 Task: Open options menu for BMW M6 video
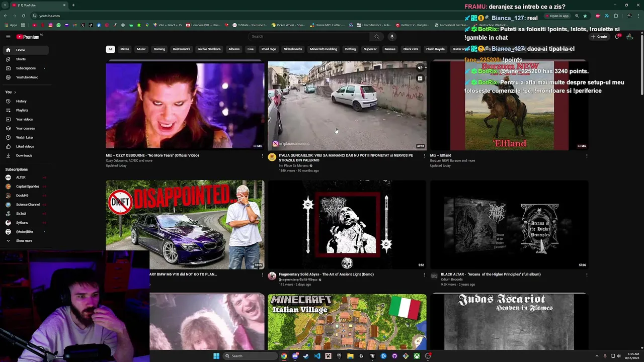coord(262,275)
